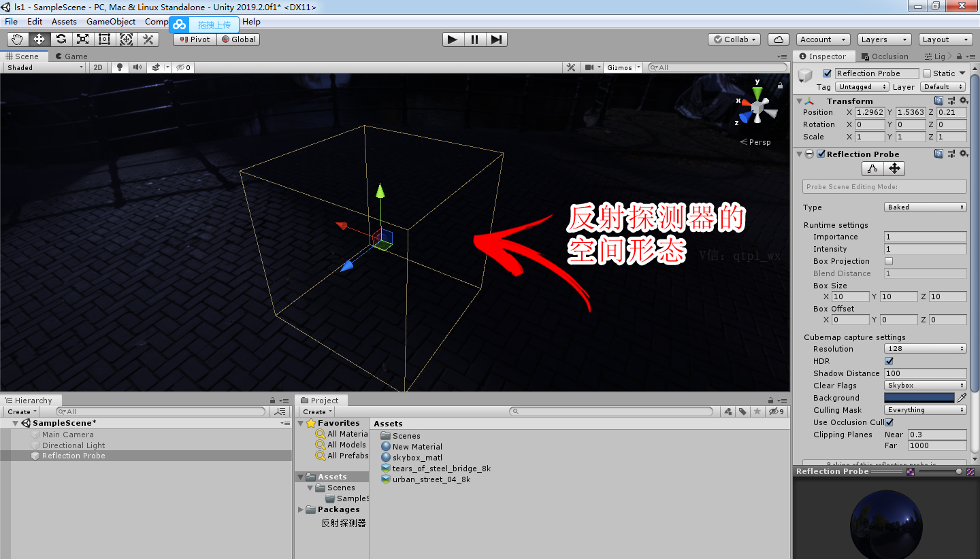Image resolution: width=980 pixels, height=559 pixels.
Task: Collapse the Transform component
Action: (799, 101)
